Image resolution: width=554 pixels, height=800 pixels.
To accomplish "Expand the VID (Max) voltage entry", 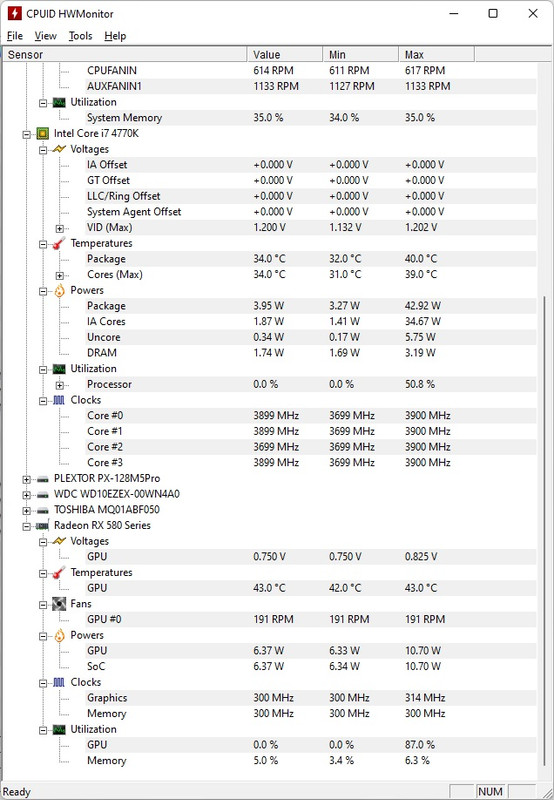I will coord(59,228).
